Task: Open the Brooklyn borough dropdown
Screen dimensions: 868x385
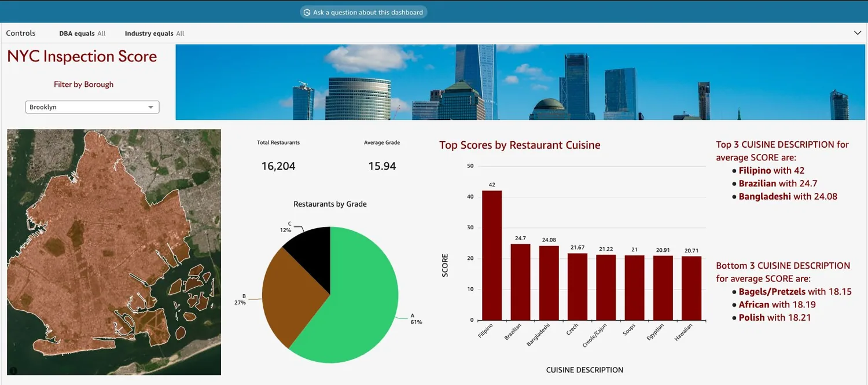Action: [92, 107]
